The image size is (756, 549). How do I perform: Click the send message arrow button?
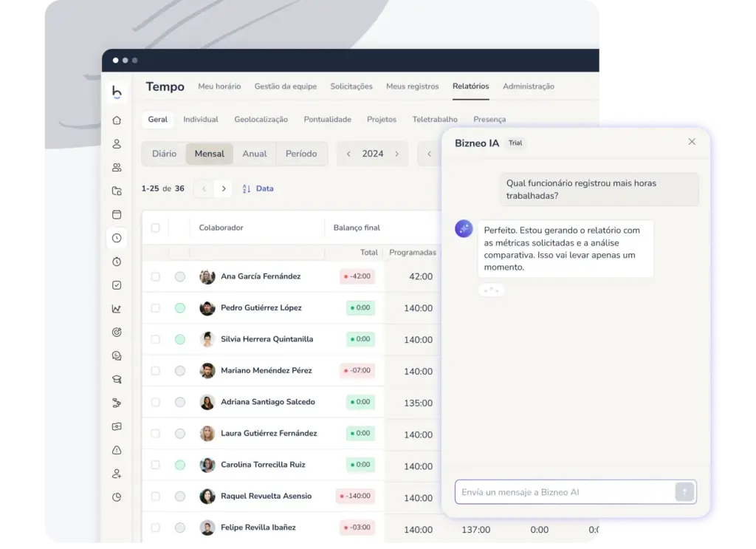684,492
